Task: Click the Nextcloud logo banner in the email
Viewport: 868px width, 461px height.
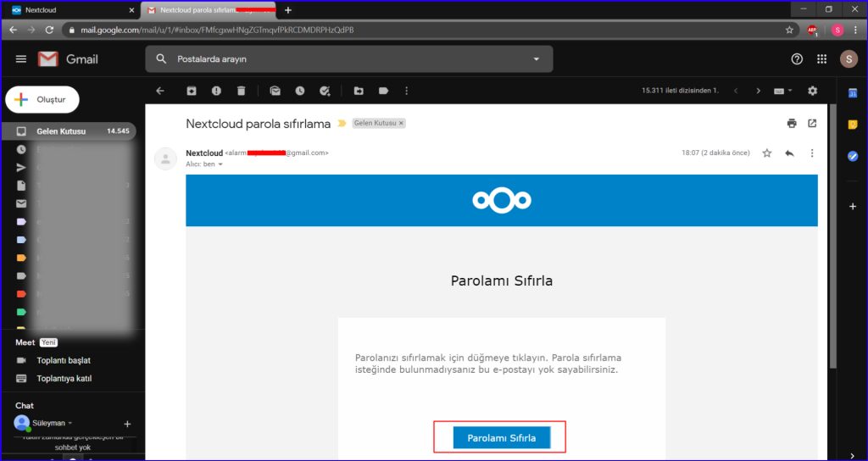Action: (x=502, y=200)
